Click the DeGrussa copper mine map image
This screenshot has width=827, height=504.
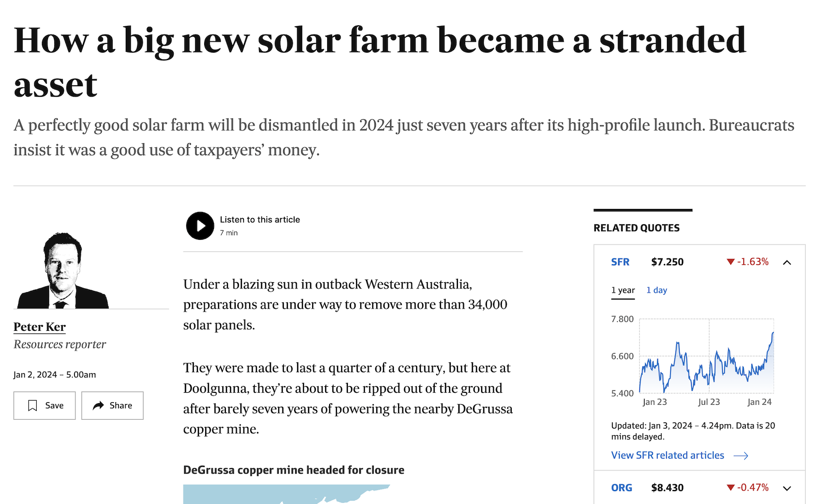tap(287, 494)
